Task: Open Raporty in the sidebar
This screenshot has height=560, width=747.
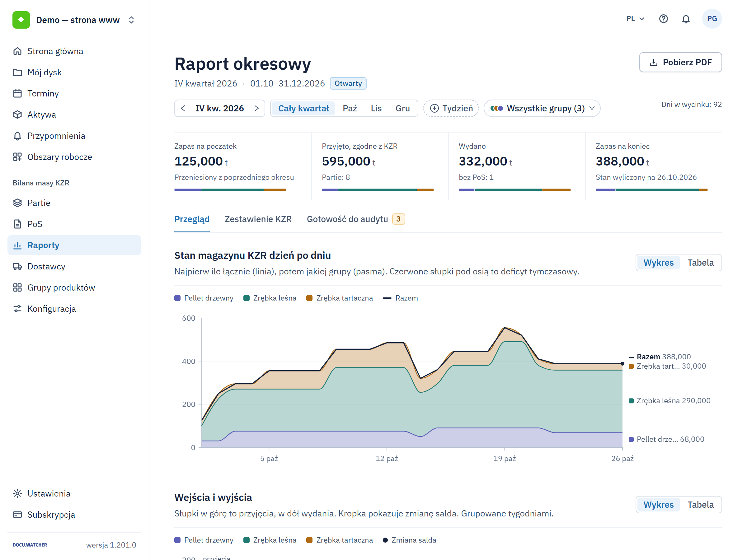Action: (74, 245)
